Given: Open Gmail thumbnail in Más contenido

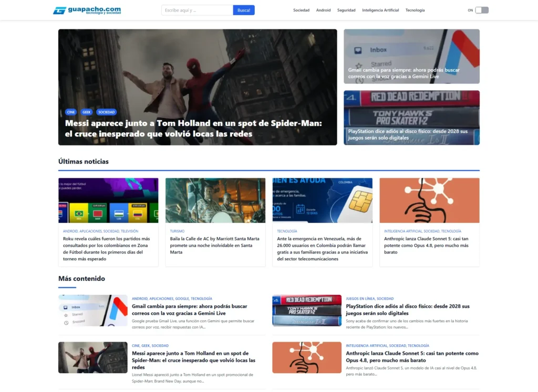Looking at the screenshot, I should click(x=92, y=311).
